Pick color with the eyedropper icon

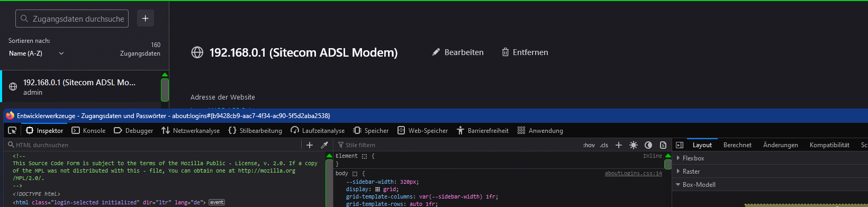coord(324,145)
